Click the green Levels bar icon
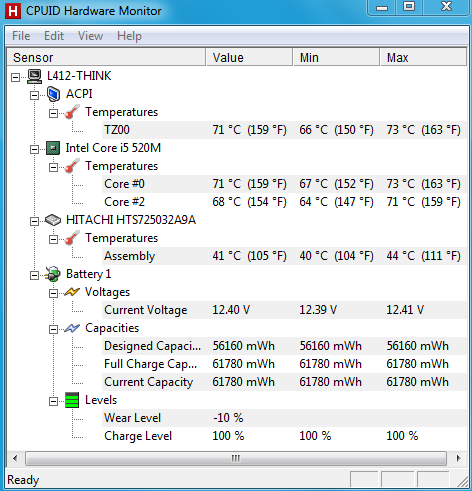472x491 pixels. (x=72, y=400)
